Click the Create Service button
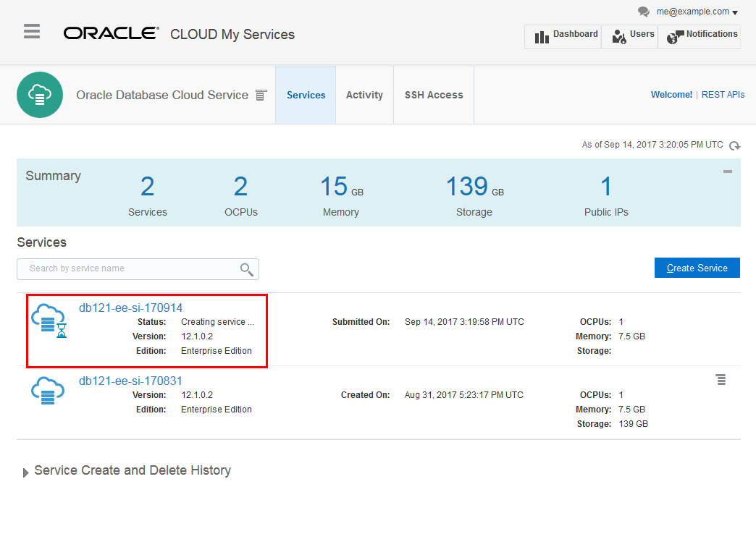 tap(697, 268)
